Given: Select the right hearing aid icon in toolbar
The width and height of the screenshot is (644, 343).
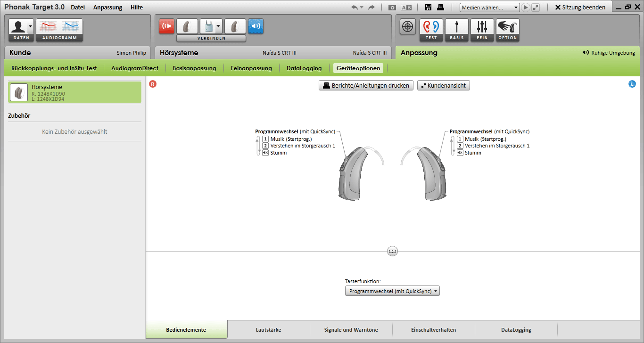Looking at the screenshot, I should (187, 26).
